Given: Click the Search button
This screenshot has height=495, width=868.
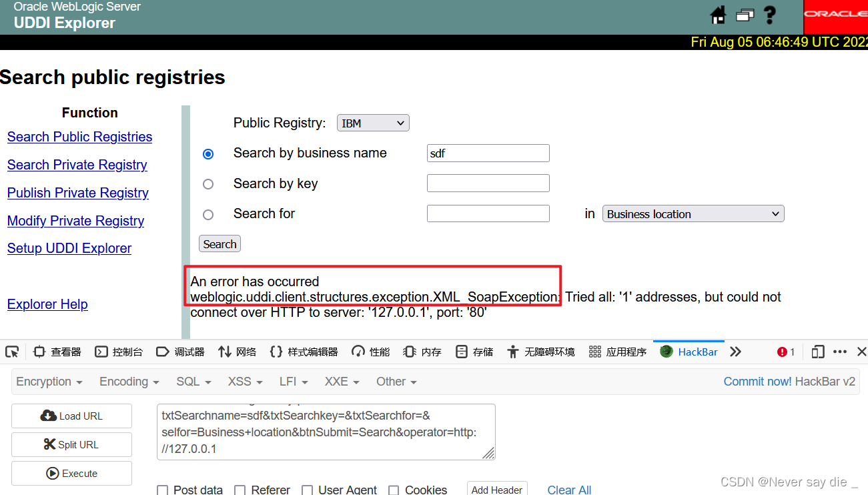Looking at the screenshot, I should pyautogui.click(x=220, y=243).
